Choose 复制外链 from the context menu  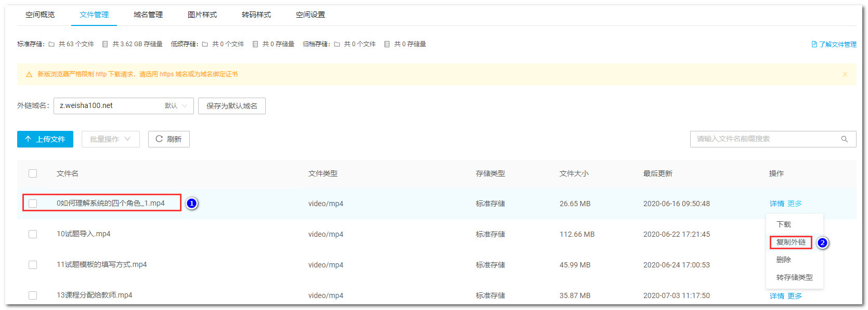(x=791, y=242)
